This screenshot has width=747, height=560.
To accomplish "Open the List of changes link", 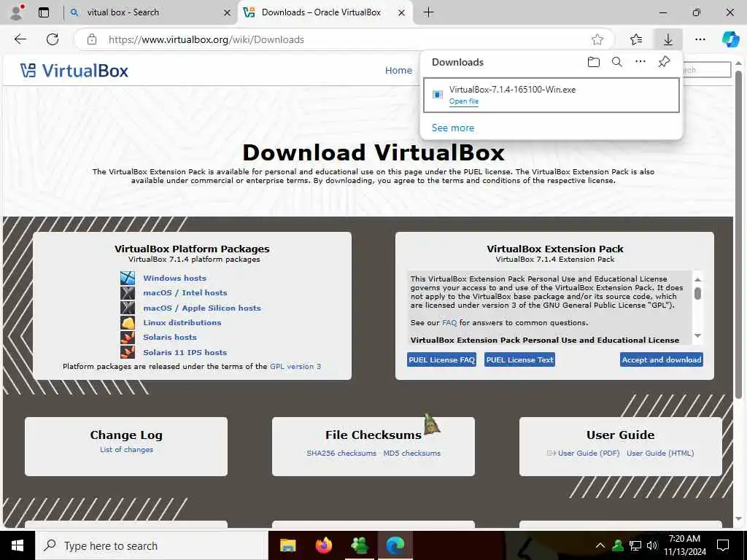I will click(x=126, y=449).
